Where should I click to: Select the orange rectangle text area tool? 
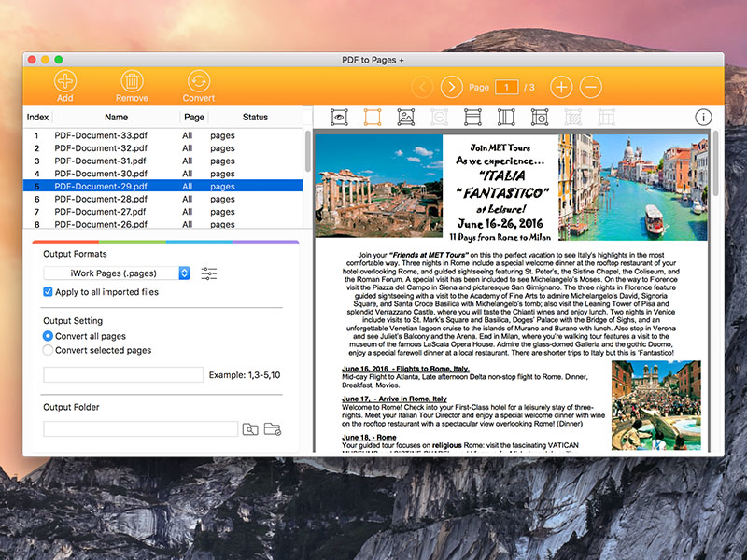coord(373,118)
